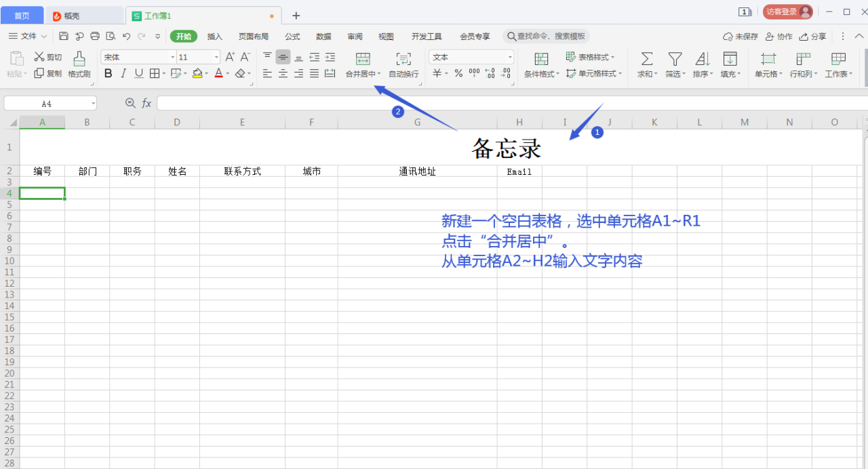Click the cell borders icon
This screenshot has width=868, height=469.
[x=155, y=73]
